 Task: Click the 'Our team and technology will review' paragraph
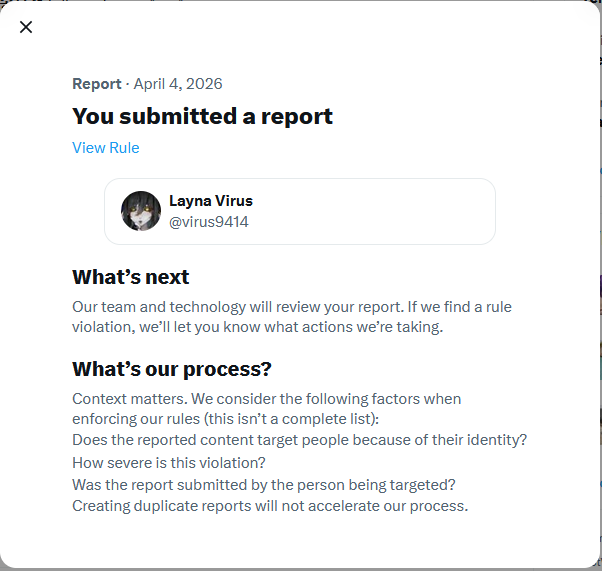click(292, 317)
